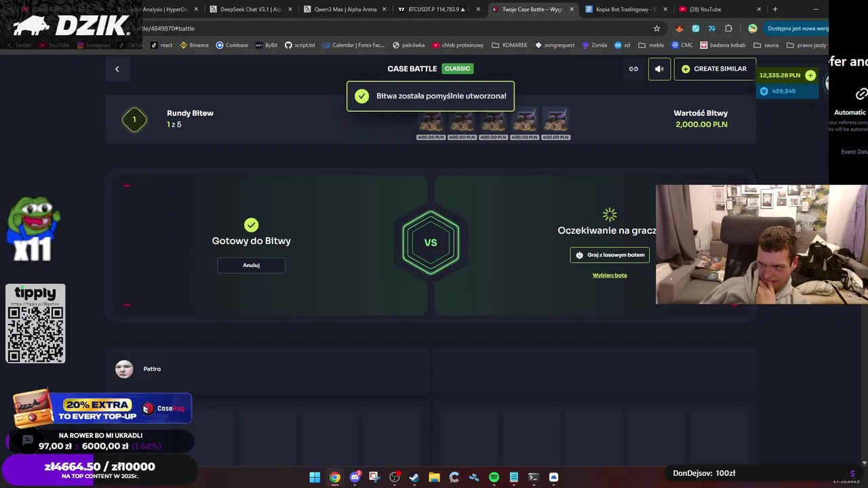The height and width of the screenshot is (488, 868).
Task: Open the Calendar Forex Factory bookmark
Action: (353, 45)
